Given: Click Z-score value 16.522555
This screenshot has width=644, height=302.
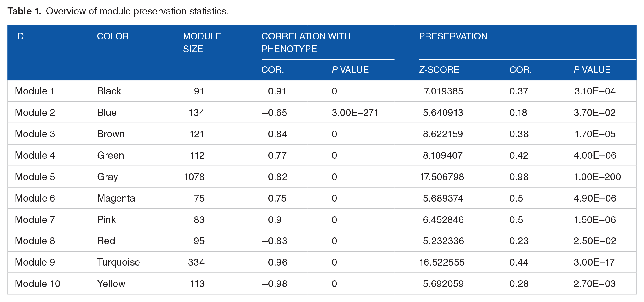Looking at the screenshot, I should (x=442, y=262).
